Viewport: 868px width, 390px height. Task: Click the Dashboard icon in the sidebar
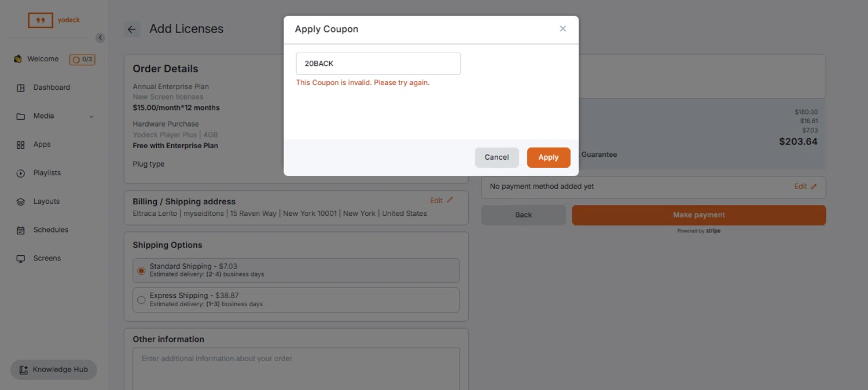[x=21, y=88]
